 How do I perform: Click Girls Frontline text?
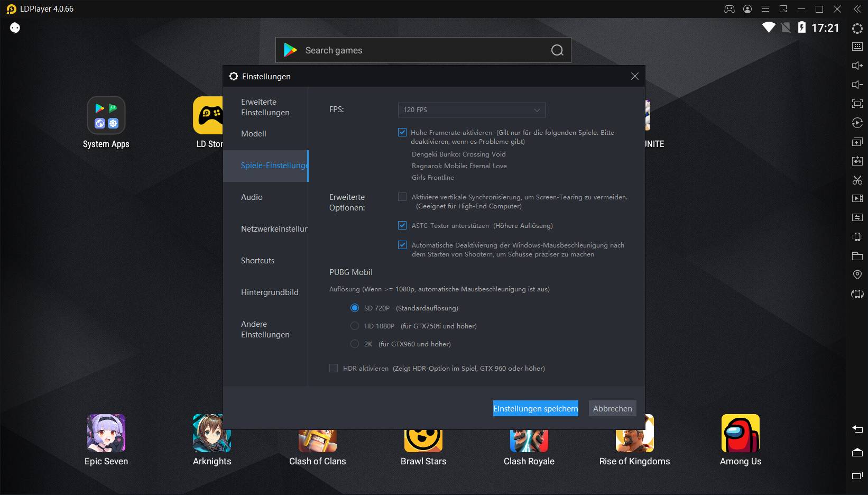[x=433, y=178]
